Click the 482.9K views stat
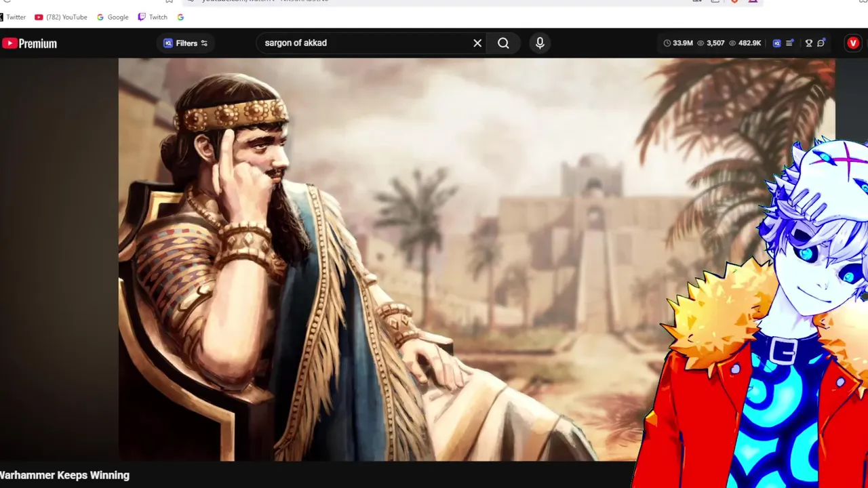868x488 pixels. click(x=745, y=43)
